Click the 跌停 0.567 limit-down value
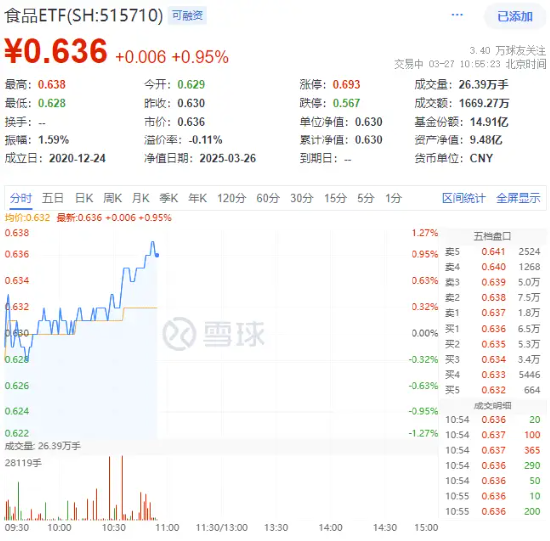This screenshot has height=541, width=550. [346, 103]
